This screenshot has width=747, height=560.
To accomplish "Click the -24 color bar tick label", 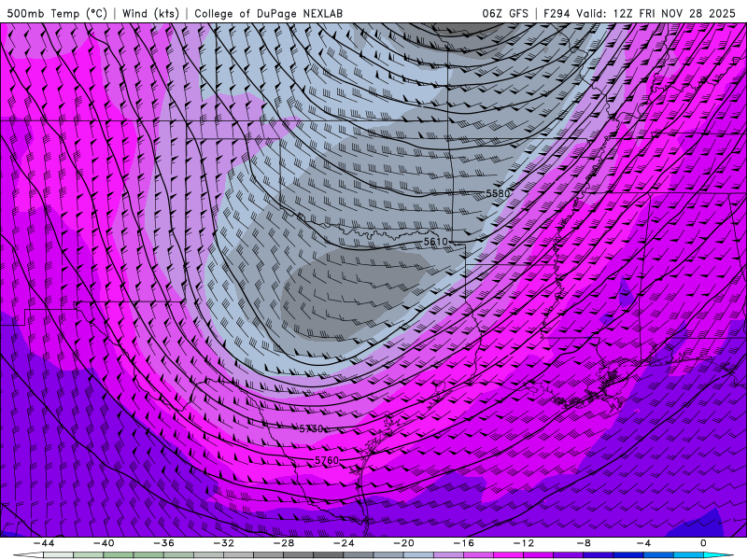I will pos(344,543).
